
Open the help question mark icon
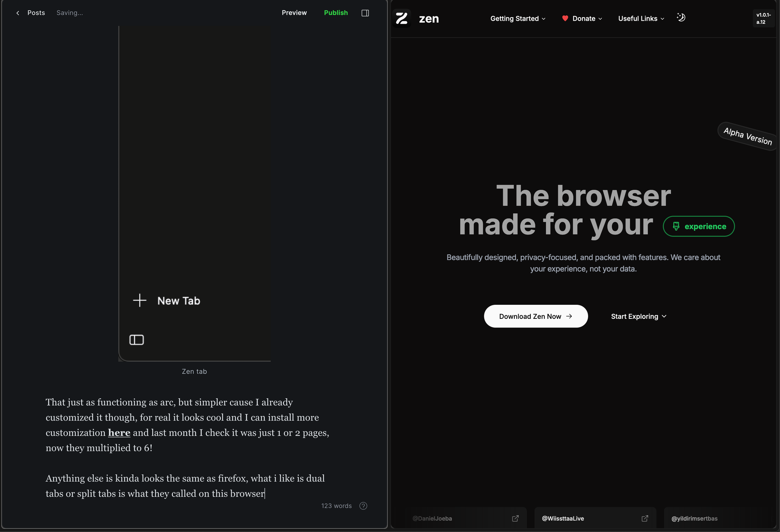363,506
